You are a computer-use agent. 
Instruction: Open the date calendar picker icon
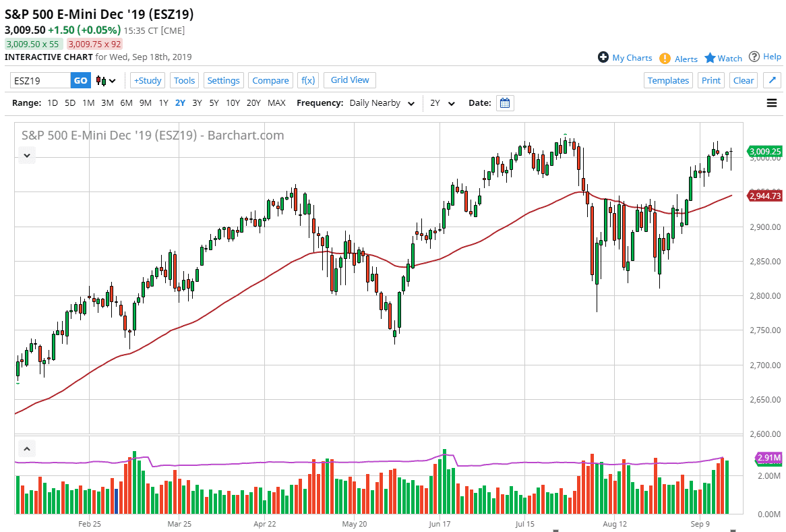(505, 103)
